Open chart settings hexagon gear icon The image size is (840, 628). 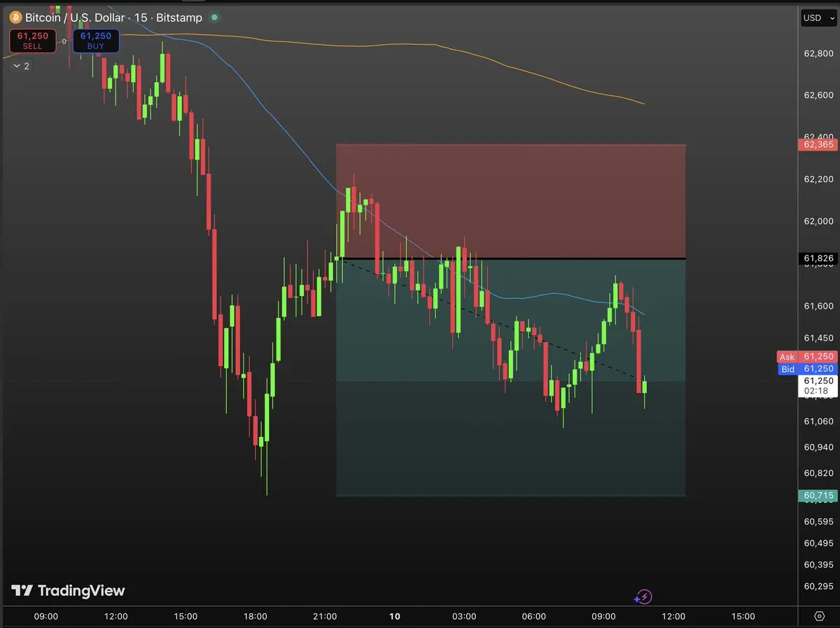[x=820, y=617]
